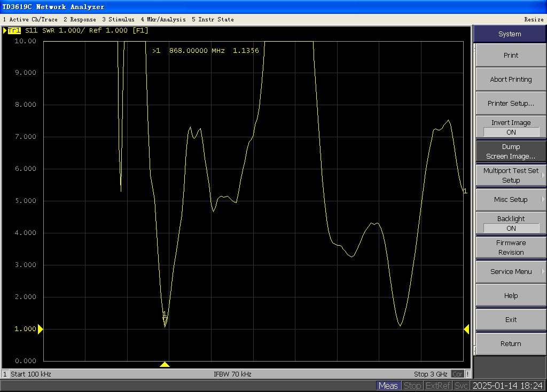547x392 pixels.
Task: Click the Resize control at top right
Action: click(x=534, y=19)
